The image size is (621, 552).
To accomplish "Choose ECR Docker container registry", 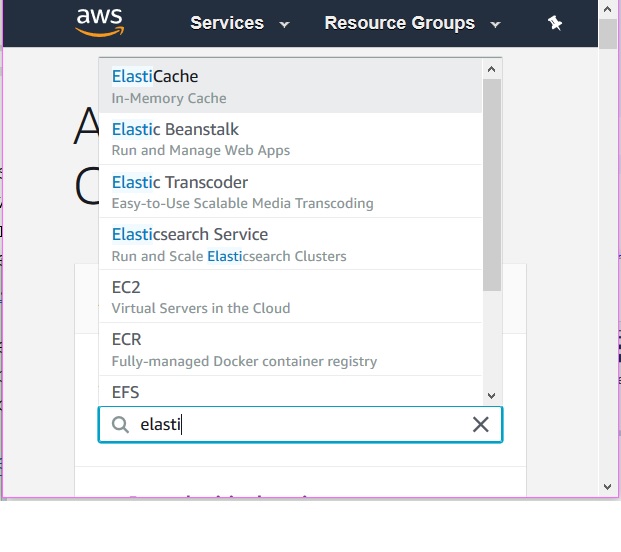I will [x=290, y=349].
